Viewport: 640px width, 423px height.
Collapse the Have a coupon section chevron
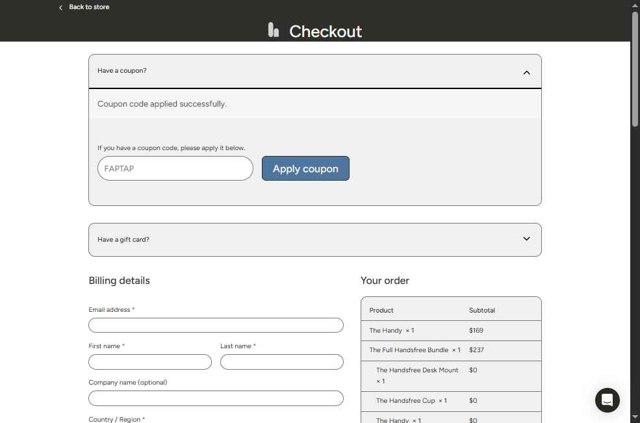pos(527,73)
